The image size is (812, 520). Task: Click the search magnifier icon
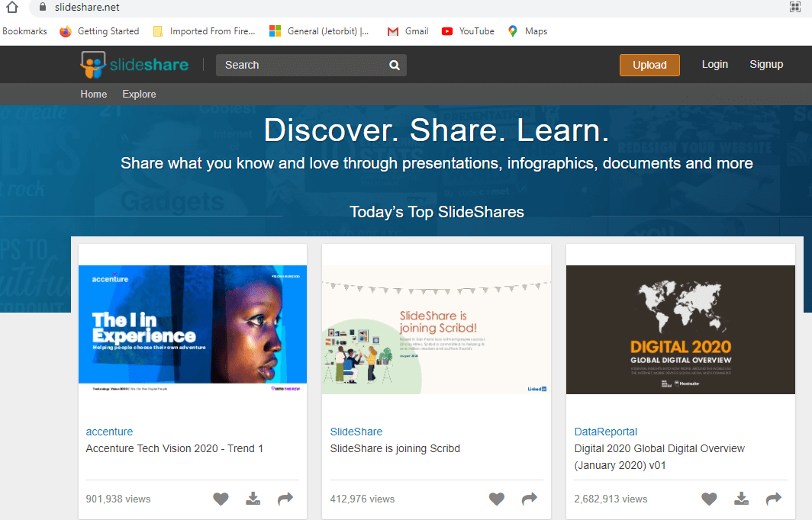click(x=394, y=66)
